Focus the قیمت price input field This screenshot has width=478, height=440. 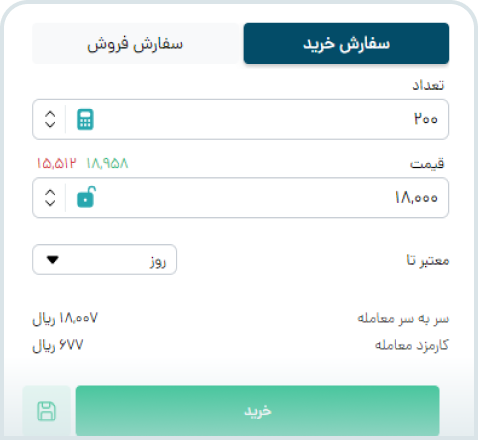(240, 198)
